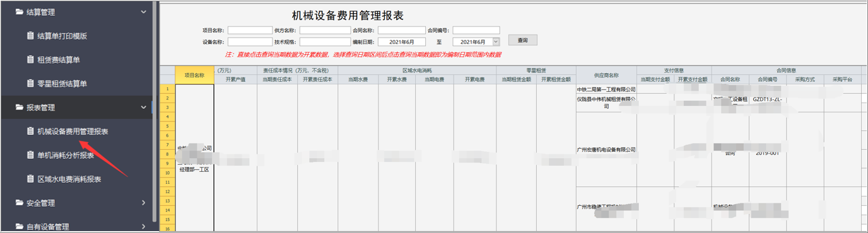This screenshot has height=233, width=868.
Task: Click folder icon beside 结算管理
Action: pos(19,12)
